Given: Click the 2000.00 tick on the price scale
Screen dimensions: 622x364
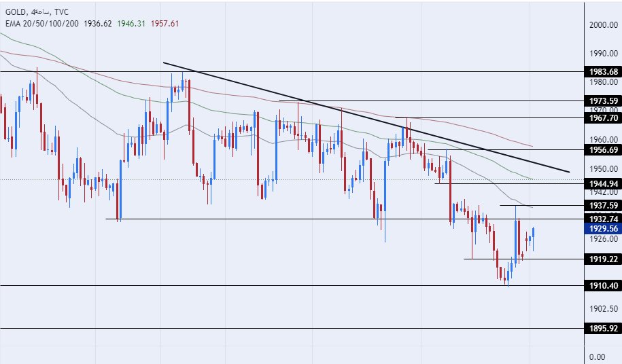Looking at the screenshot, I should (603, 25).
